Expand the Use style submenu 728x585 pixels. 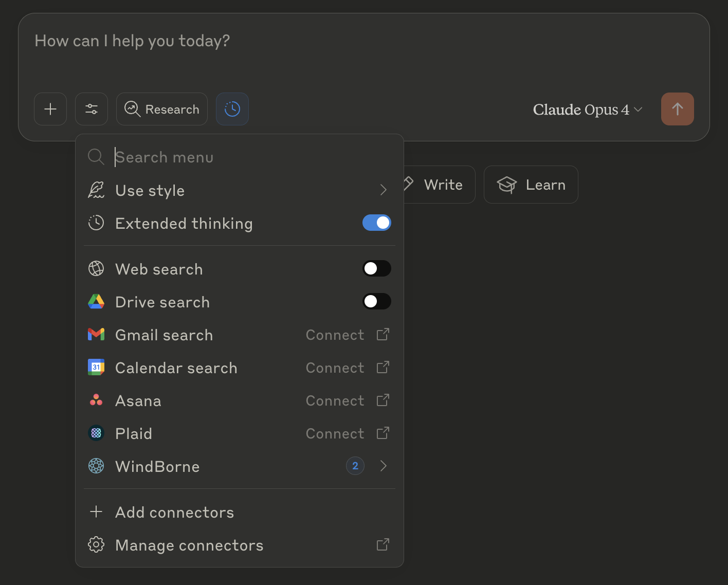click(383, 190)
